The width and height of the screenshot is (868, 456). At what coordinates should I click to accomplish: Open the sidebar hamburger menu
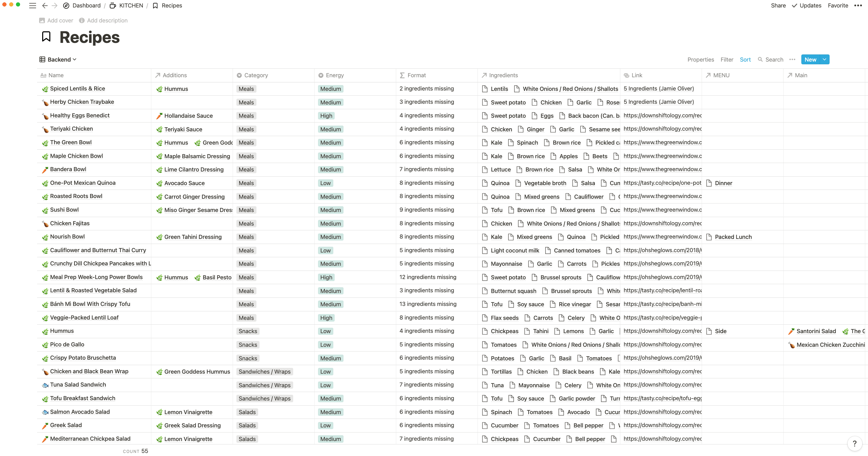click(x=33, y=5)
